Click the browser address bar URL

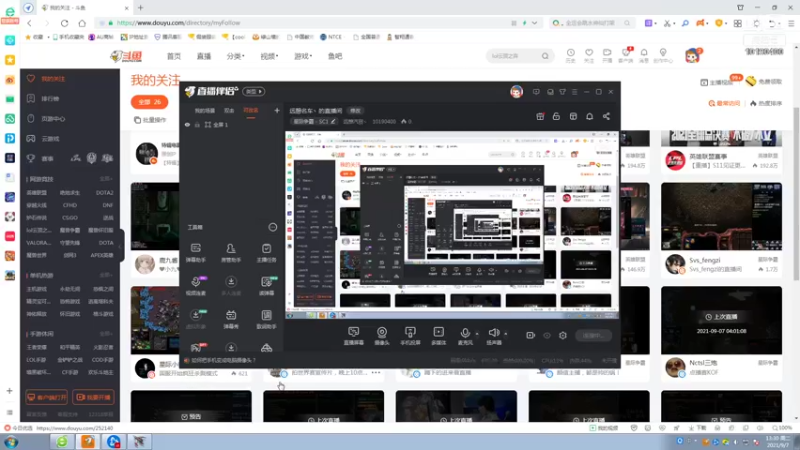(178, 23)
